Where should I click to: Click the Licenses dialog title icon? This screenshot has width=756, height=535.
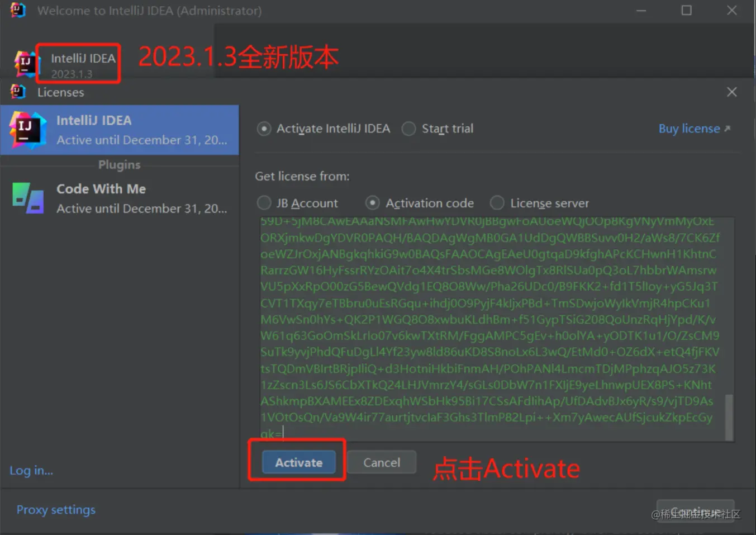click(18, 92)
